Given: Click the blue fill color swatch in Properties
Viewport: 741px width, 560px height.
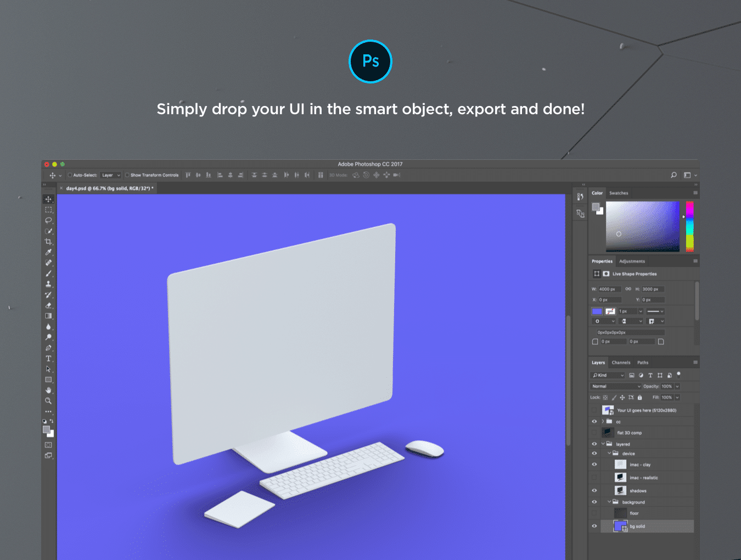Looking at the screenshot, I should (597, 311).
